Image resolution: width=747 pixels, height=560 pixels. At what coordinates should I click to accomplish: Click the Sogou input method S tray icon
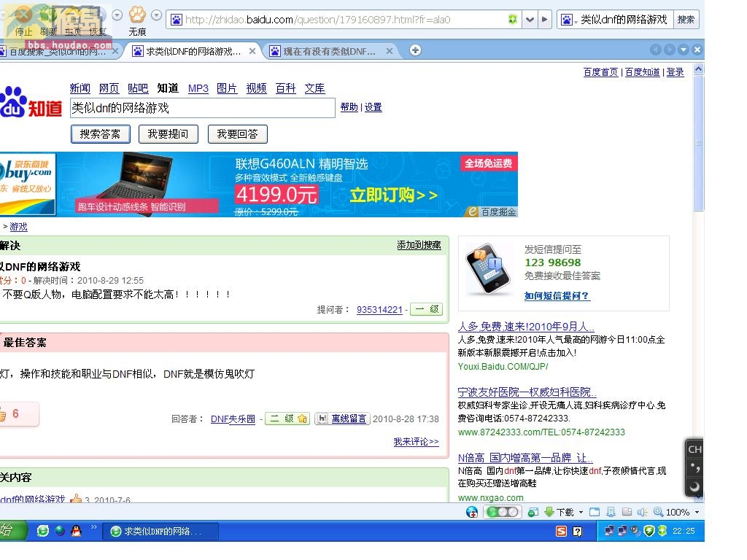(562, 531)
